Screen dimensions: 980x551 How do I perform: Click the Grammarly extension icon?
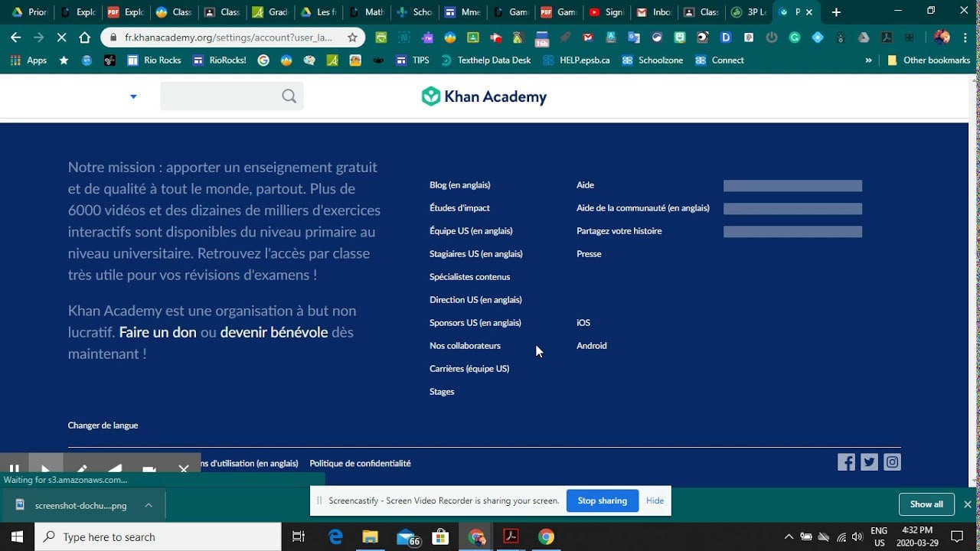pos(795,37)
